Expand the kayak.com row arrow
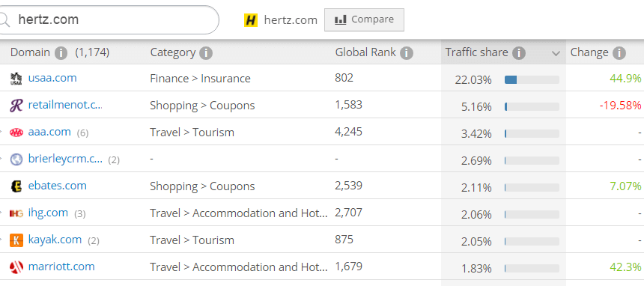The image size is (644, 286). pyautogui.click(x=1, y=240)
